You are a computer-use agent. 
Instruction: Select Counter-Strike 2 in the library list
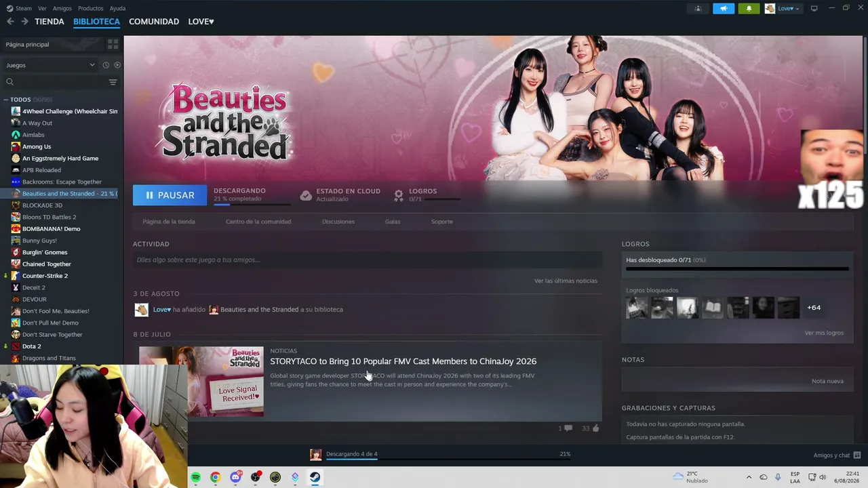(x=45, y=276)
